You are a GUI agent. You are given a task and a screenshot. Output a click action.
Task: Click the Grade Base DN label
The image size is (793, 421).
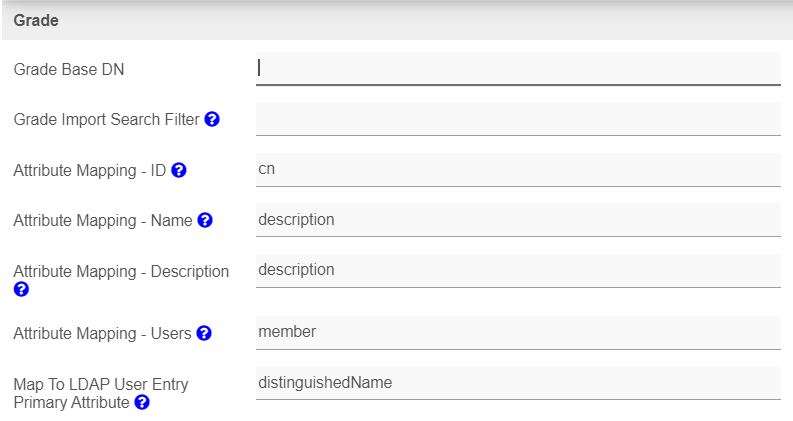point(69,69)
